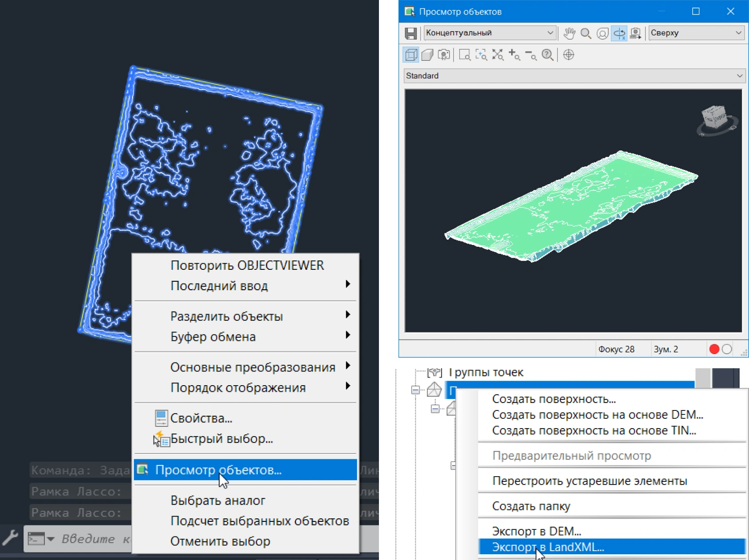The height and width of the screenshot is (560, 749).
Task: Expand the Standard dropdown list
Action: pyautogui.click(x=574, y=76)
